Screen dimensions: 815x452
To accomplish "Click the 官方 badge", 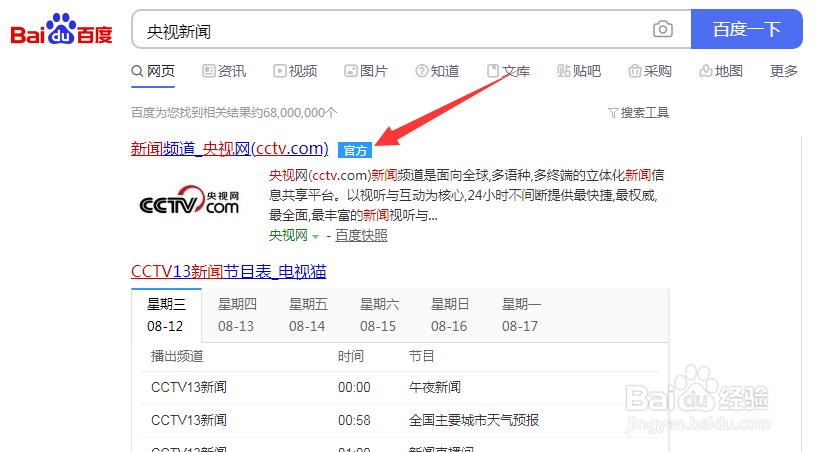I will pos(355,151).
